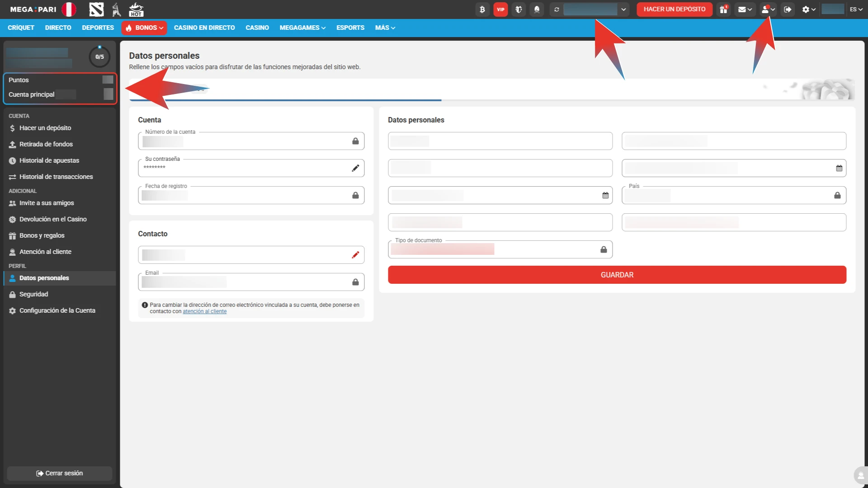Open Seguridad padlock section in sidebar
The width and height of the screenshot is (868, 488).
(12, 294)
